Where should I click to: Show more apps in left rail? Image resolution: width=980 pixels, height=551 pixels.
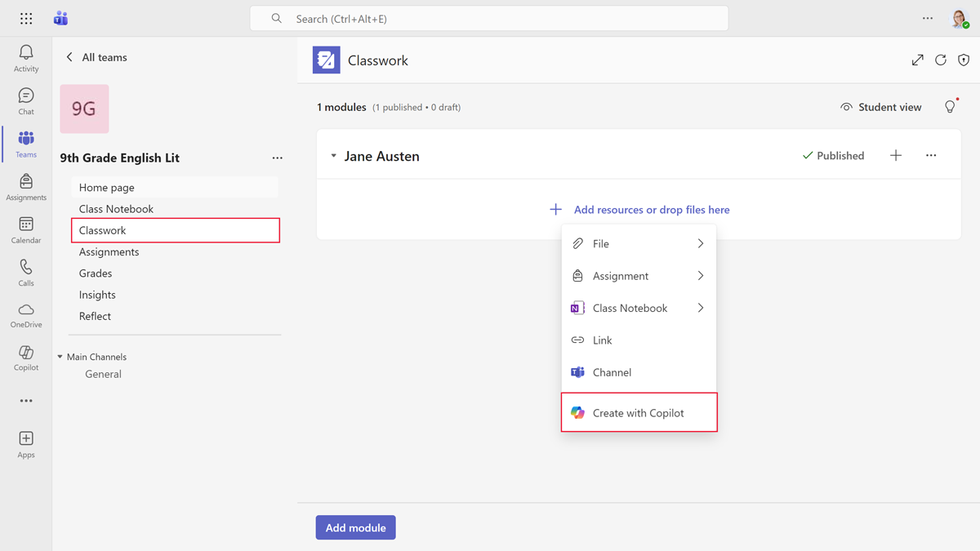pos(26,401)
